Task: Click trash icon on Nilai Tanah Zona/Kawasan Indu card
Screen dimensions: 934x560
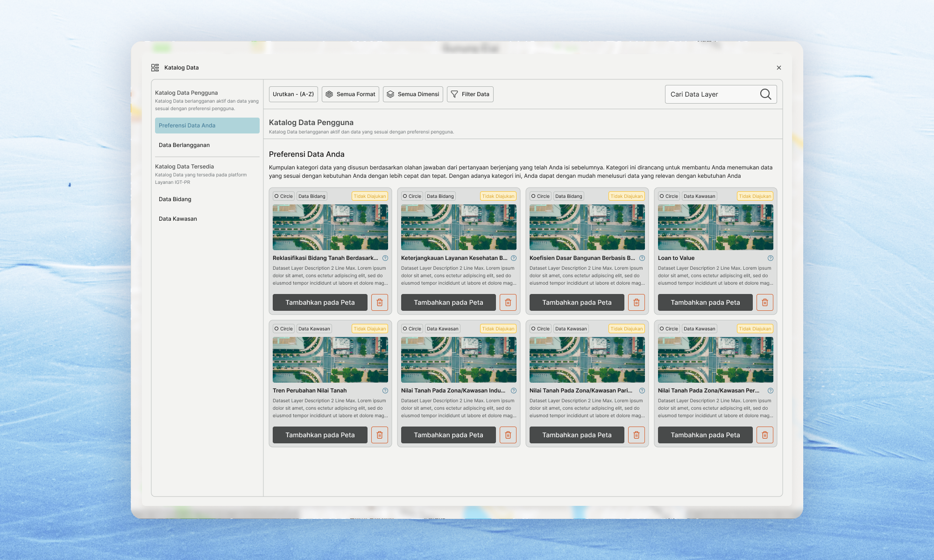Action: coord(508,435)
